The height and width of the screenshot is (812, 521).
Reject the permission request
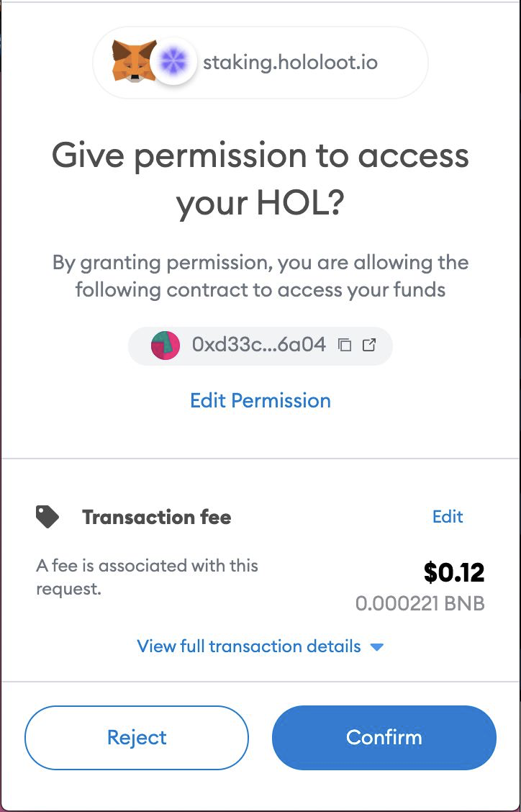click(137, 737)
